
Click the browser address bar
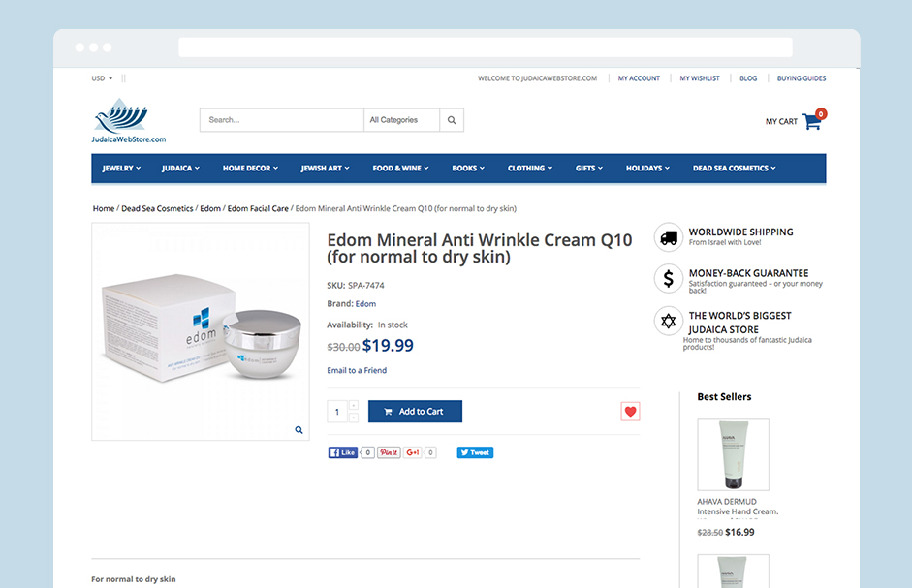(486, 47)
